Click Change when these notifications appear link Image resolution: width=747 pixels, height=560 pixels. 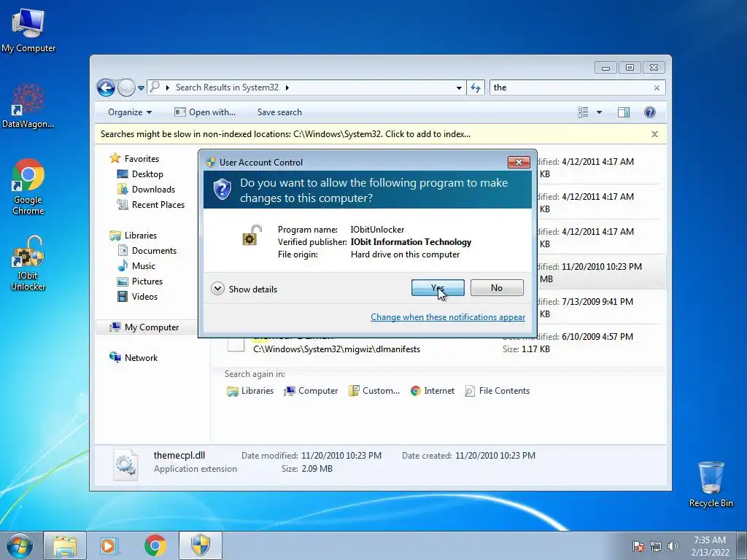[x=448, y=317]
